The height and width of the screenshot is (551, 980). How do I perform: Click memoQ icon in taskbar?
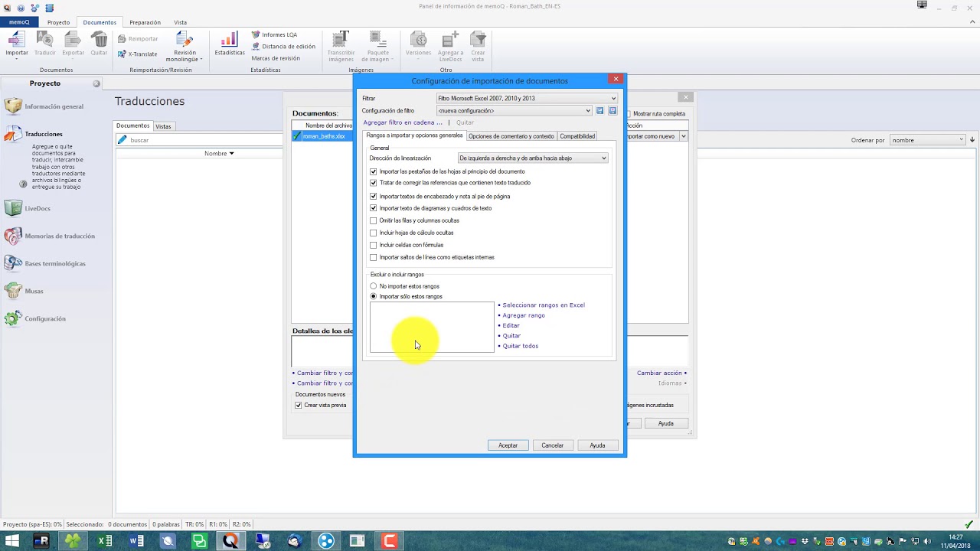click(230, 541)
